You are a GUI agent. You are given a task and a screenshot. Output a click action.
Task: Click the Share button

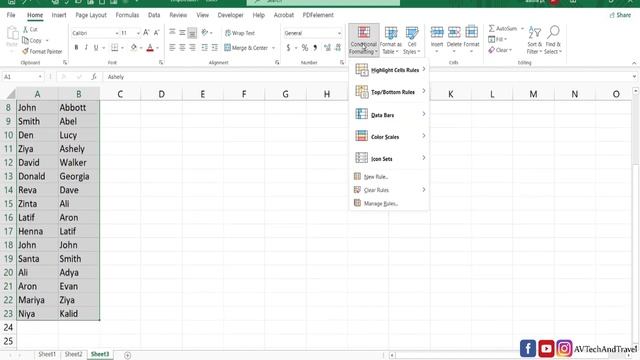click(620, 15)
